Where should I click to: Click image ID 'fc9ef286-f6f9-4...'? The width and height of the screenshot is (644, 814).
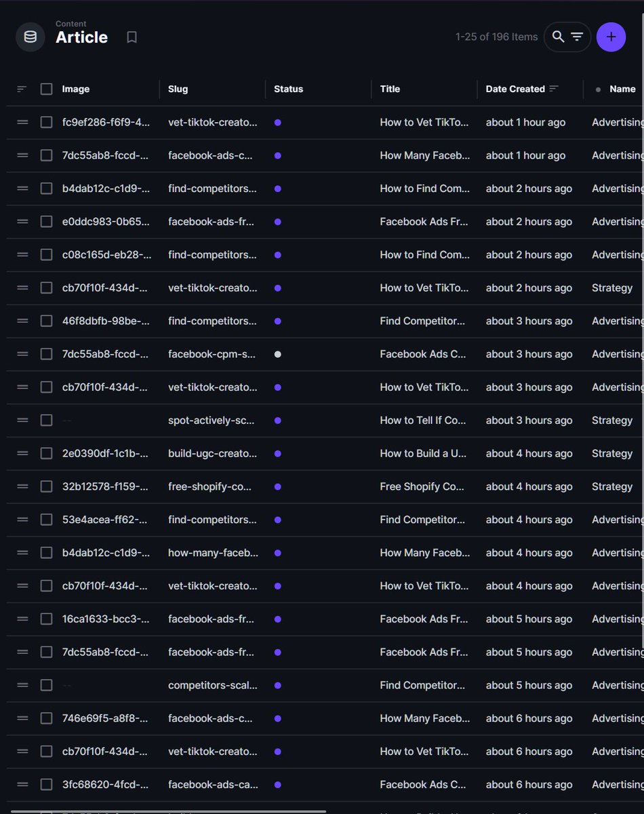coord(106,122)
